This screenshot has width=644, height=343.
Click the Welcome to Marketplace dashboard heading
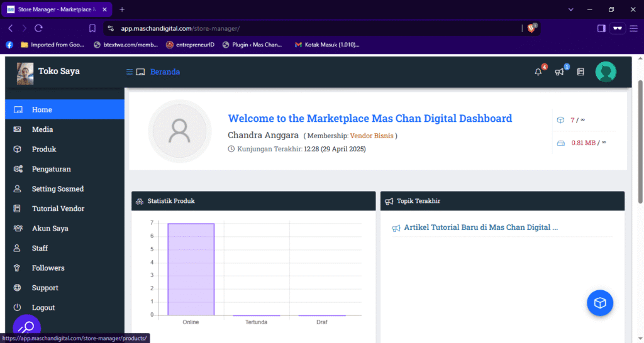[x=370, y=119]
